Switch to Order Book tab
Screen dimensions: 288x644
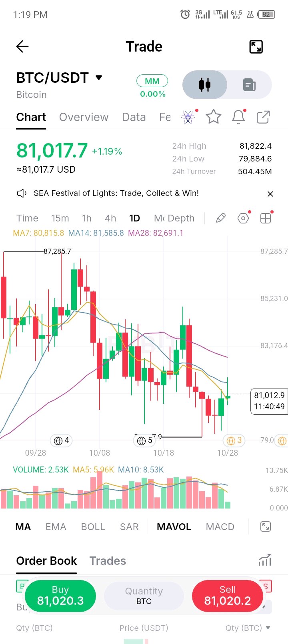[46, 561]
